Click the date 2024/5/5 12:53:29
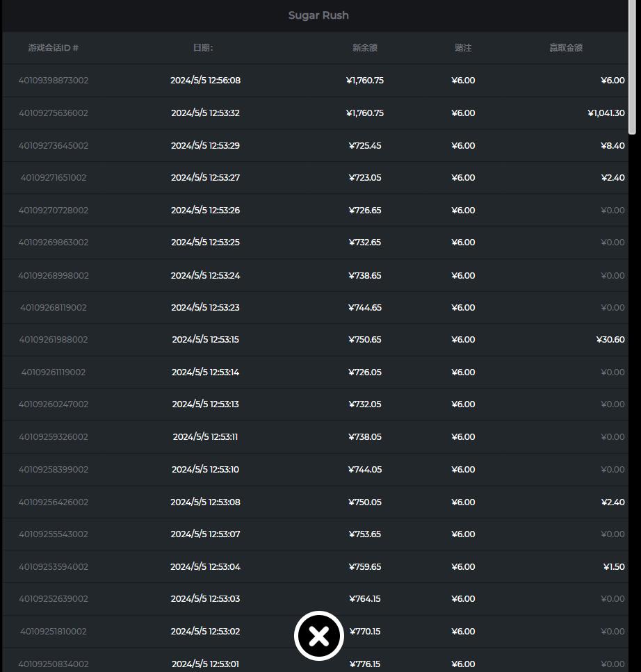The image size is (641, 672). tap(205, 145)
